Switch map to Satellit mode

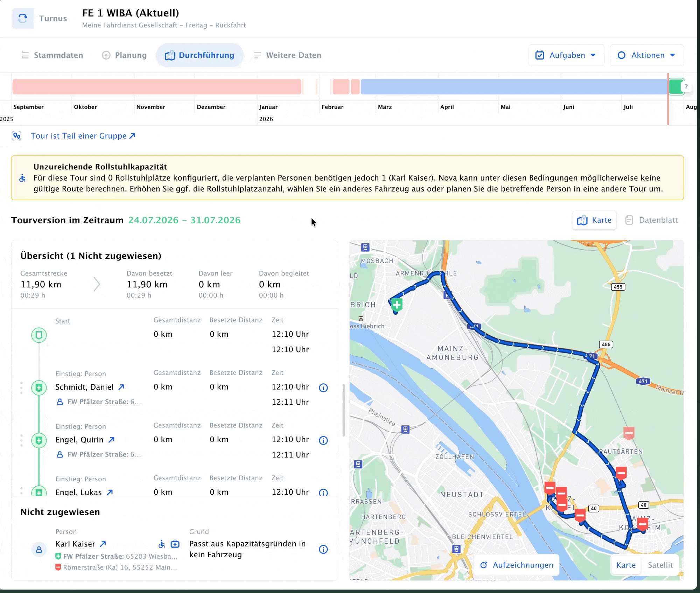(x=660, y=565)
